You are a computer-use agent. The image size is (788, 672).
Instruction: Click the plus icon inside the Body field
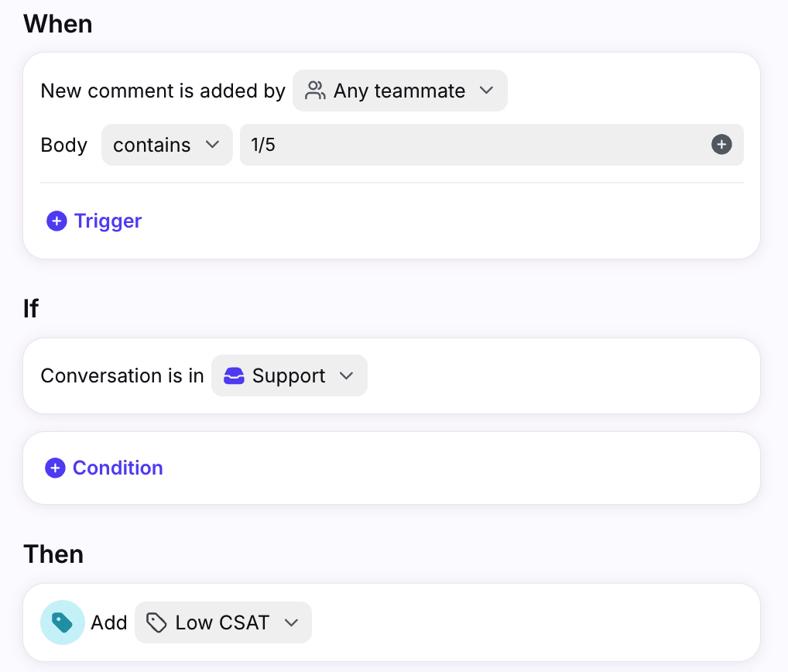tap(721, 145)
